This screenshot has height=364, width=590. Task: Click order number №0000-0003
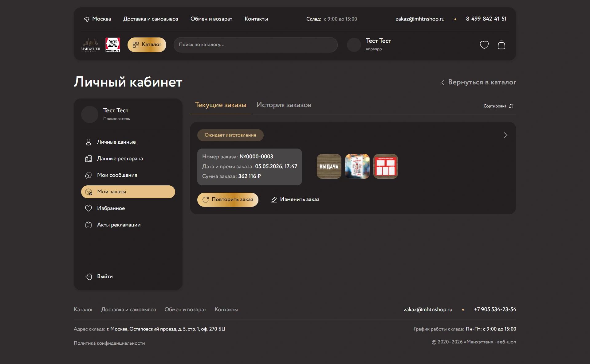256,157
